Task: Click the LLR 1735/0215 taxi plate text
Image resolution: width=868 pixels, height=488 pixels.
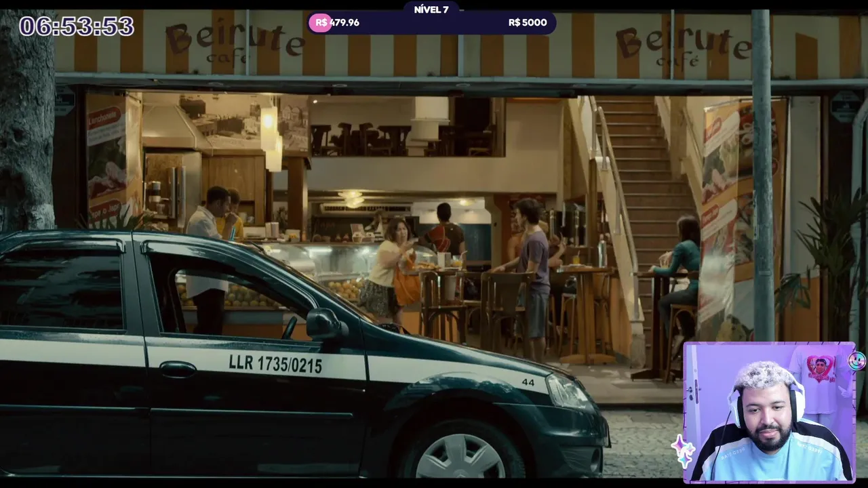Action: click(275, 364)
